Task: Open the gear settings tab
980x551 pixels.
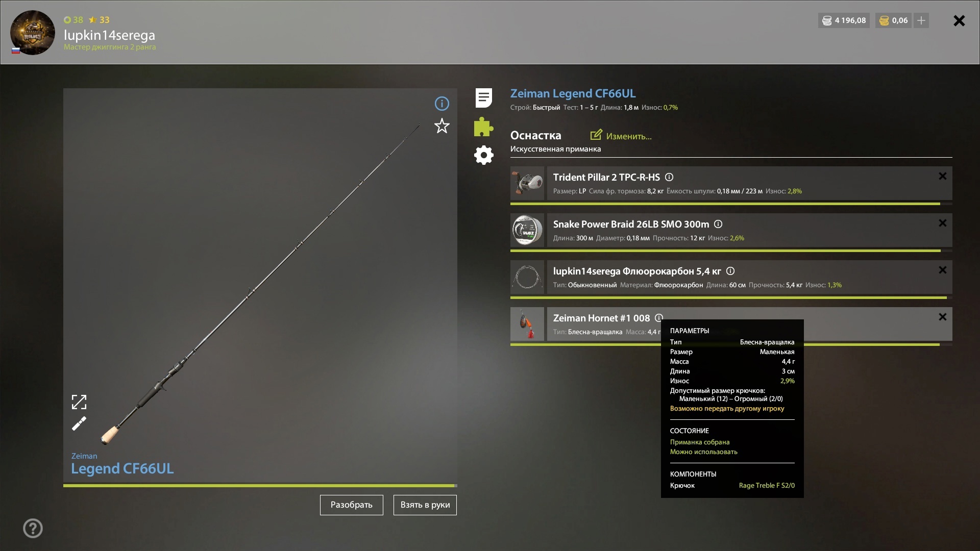Action: coord(483,155)
